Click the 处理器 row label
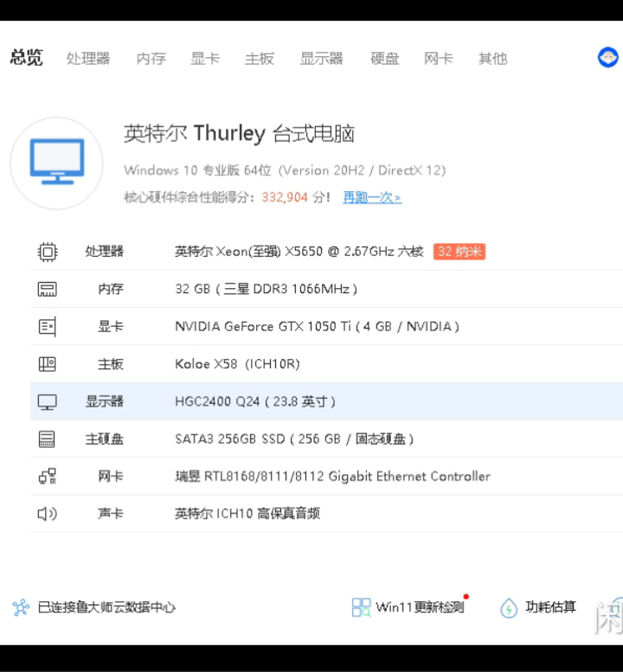 coord(105,252)
